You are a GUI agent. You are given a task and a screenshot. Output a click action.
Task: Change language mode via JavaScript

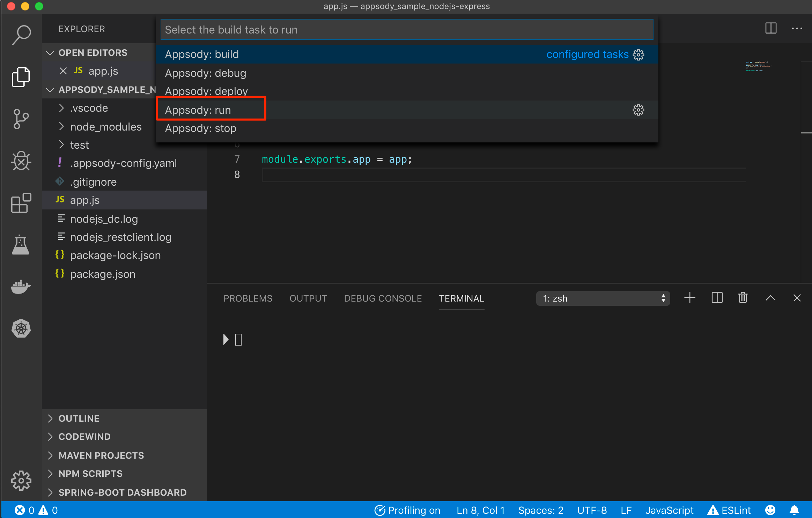click(669, 510)
